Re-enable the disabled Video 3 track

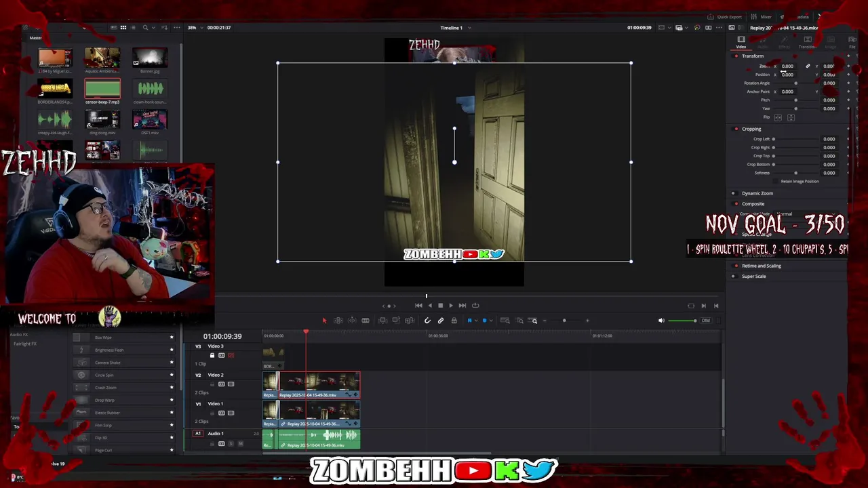click(x=231, y=355)
